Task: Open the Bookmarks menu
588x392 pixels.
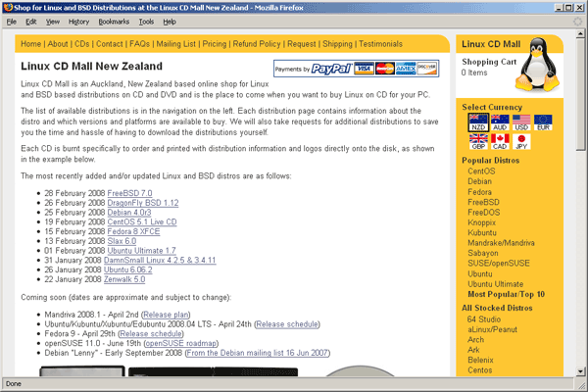Action: [x=114, y=22]
